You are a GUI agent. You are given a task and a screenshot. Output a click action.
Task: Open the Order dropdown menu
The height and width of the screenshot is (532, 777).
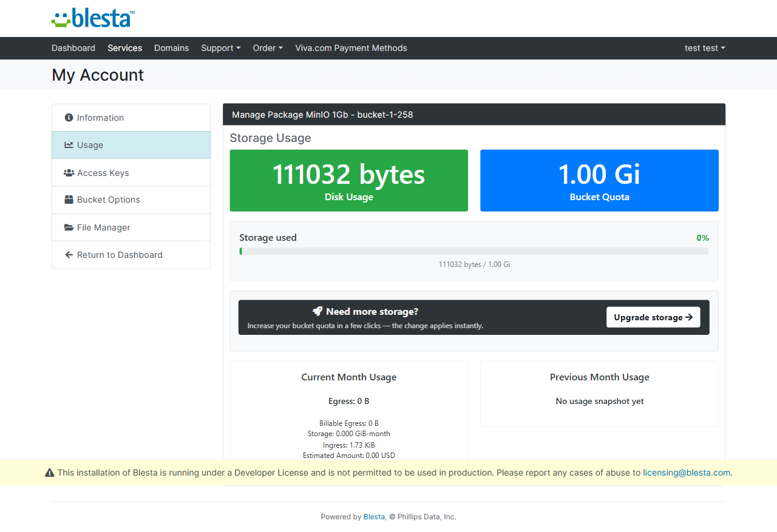pos(268,48)
